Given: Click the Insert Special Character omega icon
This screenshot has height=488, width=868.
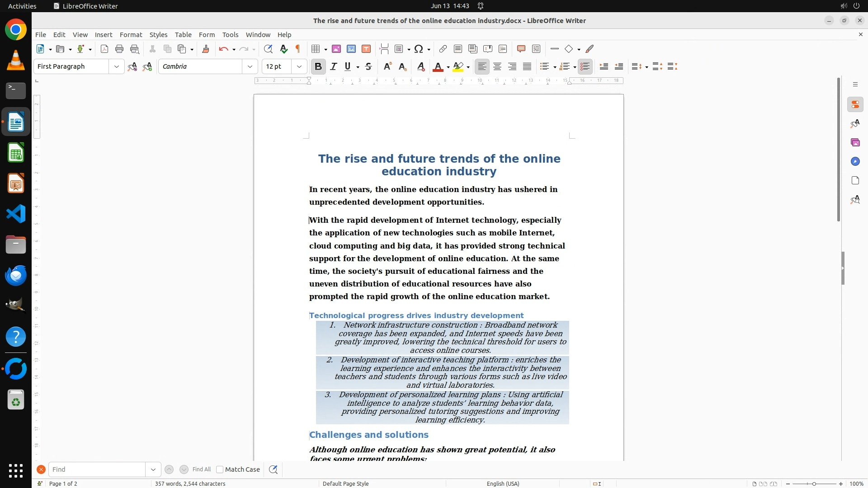Looking at the screenshot, I should pos(419,49).
